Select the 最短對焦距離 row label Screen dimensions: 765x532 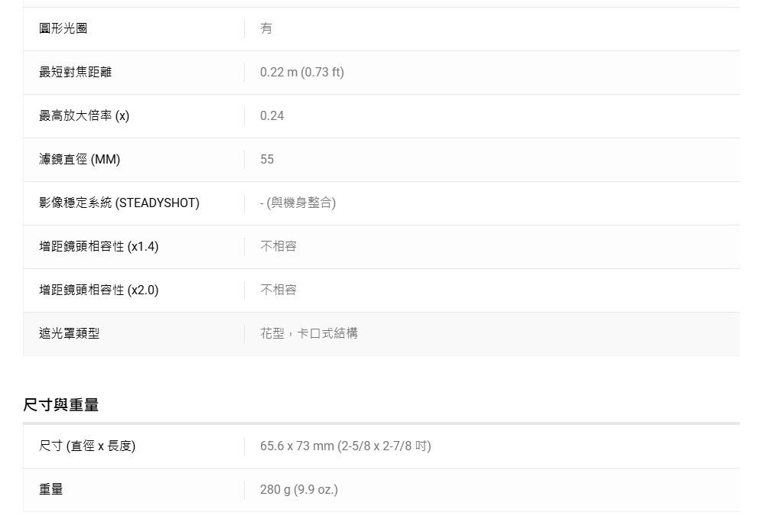coord(75,72)
